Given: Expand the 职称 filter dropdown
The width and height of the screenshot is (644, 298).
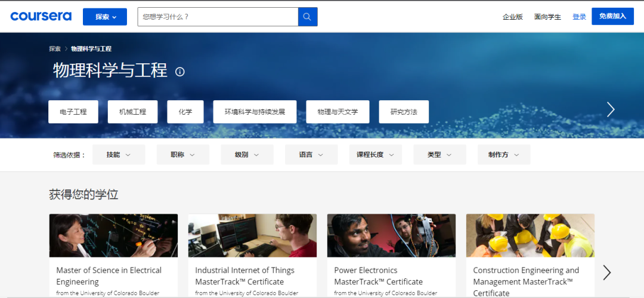Looking at the screenshot, I should tap(183, 155).
